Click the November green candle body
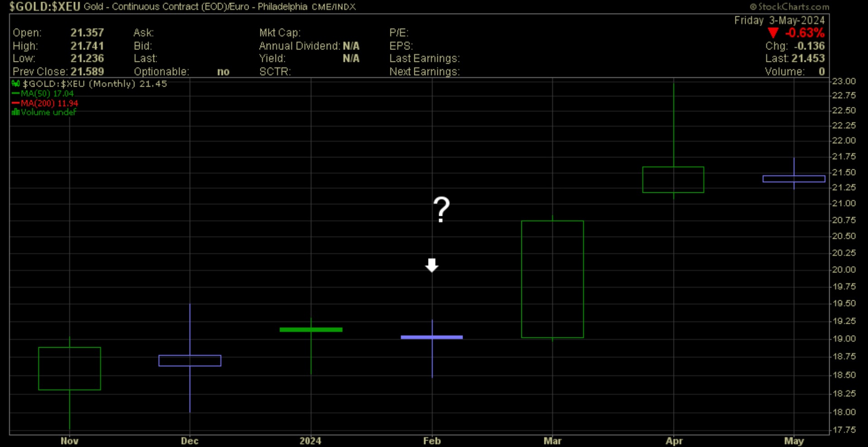This screenshot has width=868, height=447. (x=70, y=368)
